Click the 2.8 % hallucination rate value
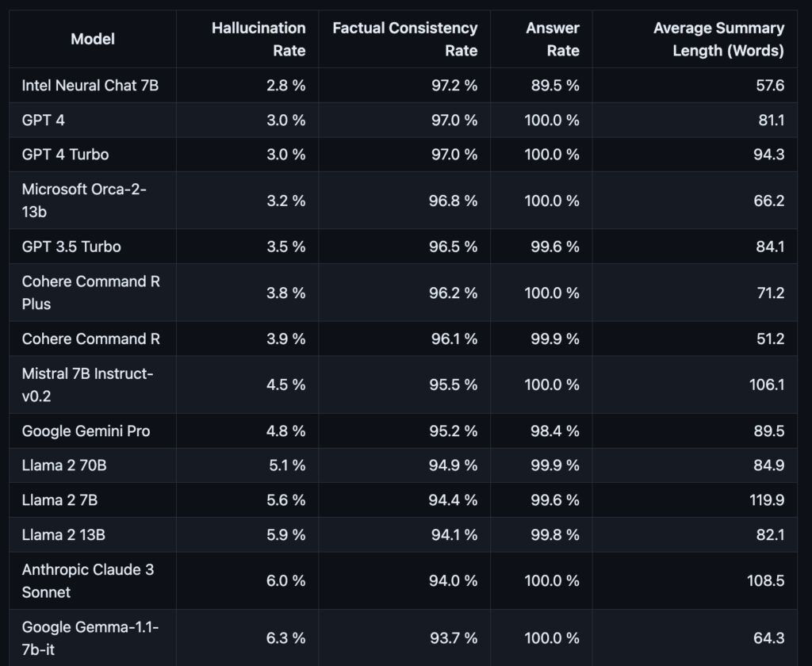The height and width of the screenshot is (666, 812). [285, 86]
